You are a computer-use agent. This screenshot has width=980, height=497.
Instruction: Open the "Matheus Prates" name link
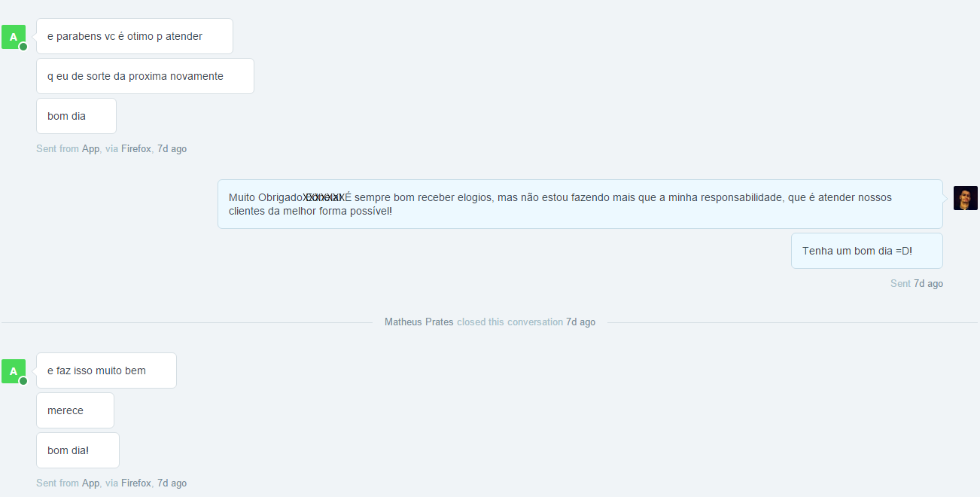418,322
